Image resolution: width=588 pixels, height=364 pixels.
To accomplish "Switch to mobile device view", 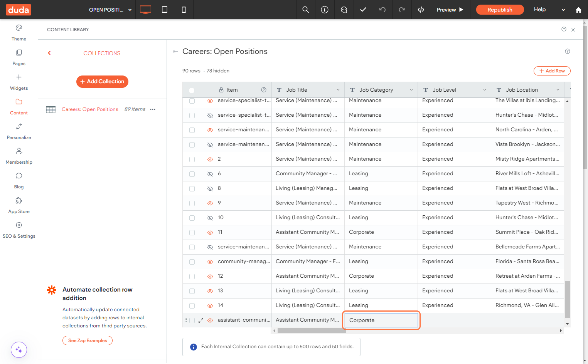I will point(184,10).
